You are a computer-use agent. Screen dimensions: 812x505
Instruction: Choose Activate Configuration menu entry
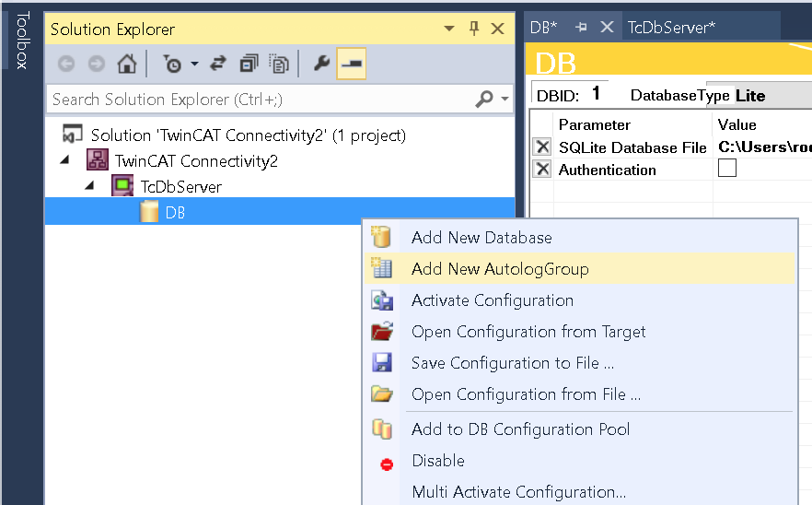[579, 300]
